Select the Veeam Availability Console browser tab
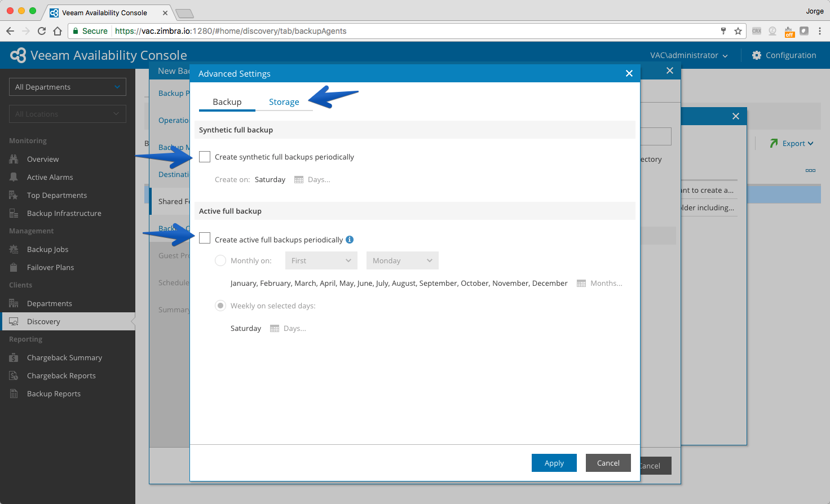 click(x=108, y=12)
